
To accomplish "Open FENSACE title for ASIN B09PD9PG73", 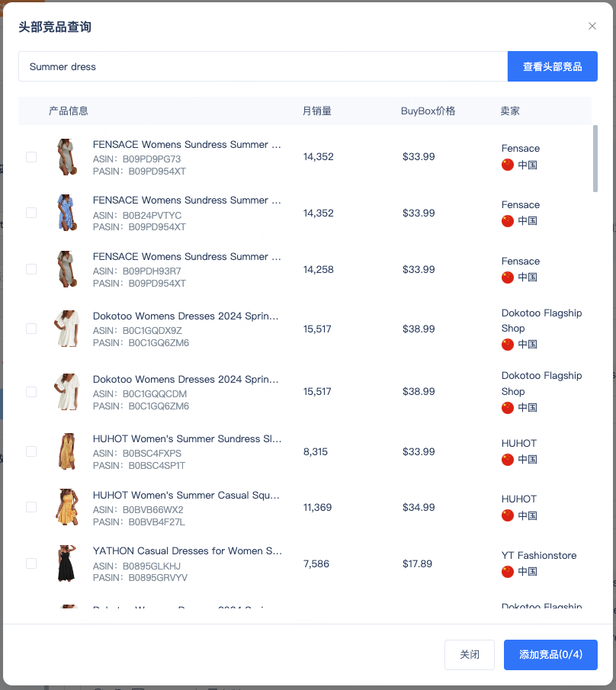I will (x=187, y=144).
